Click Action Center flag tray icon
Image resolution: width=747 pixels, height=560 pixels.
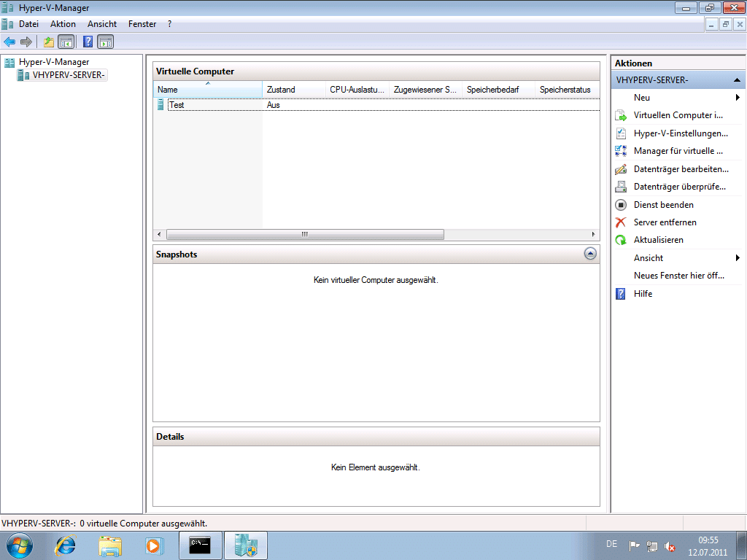[x=634, y=545]
